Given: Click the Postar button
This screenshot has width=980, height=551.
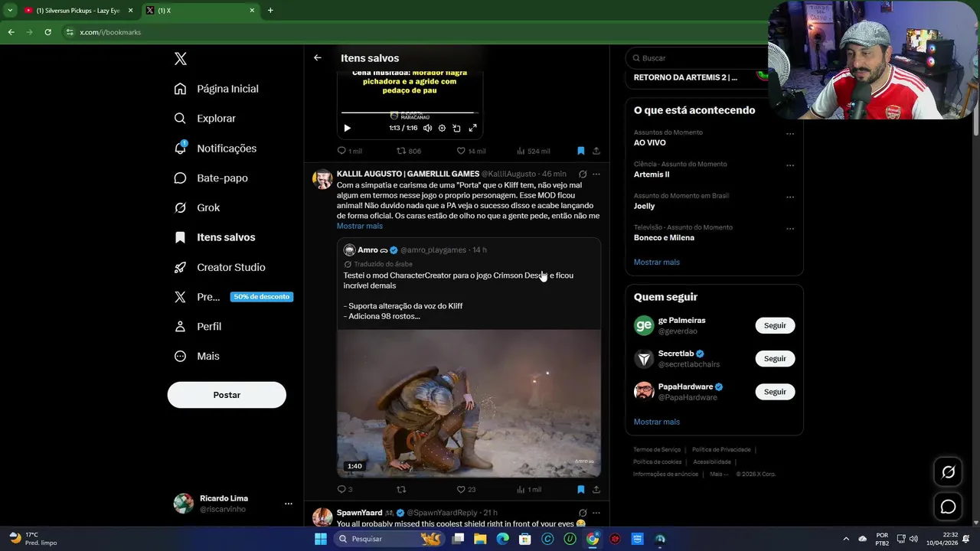Looking at the screenshot, I should (227, 395).
